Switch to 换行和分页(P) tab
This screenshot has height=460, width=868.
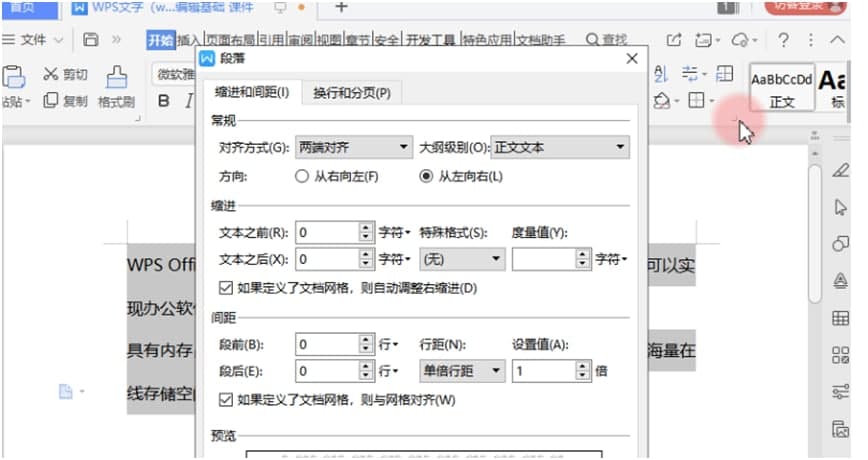pos(352,92)
